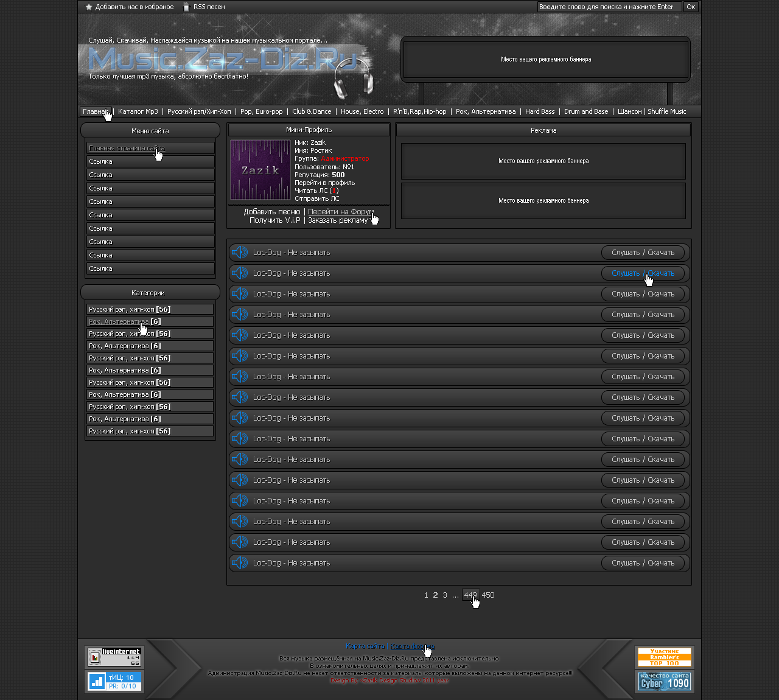Click Слушать / Скачать in the last track row

click(x=643, y=563)
